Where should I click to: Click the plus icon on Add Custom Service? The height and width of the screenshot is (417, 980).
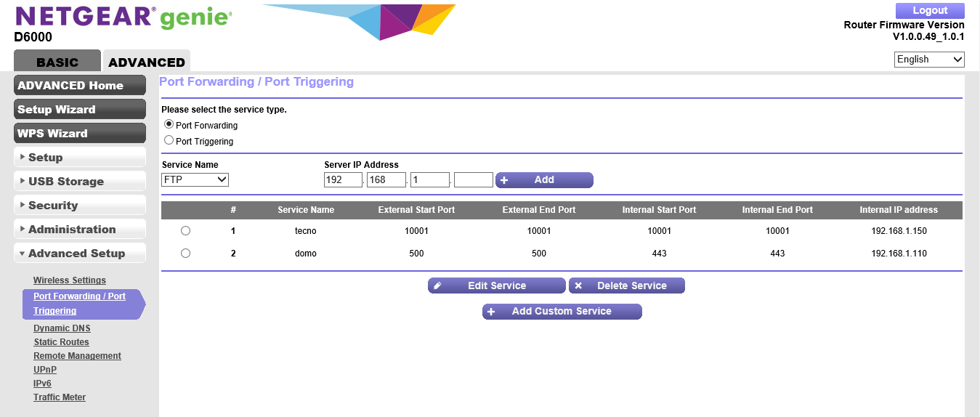coord(491,312)
